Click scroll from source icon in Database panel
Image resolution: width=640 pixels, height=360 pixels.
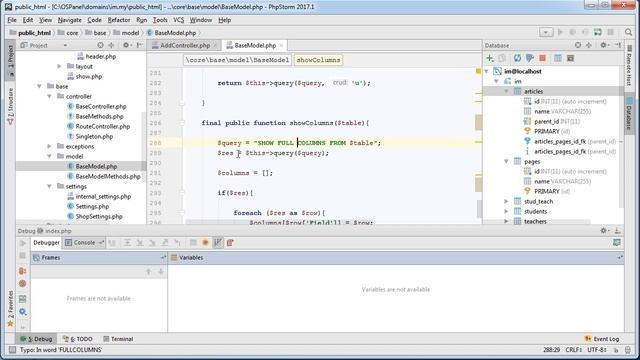(x=578, y=45)
